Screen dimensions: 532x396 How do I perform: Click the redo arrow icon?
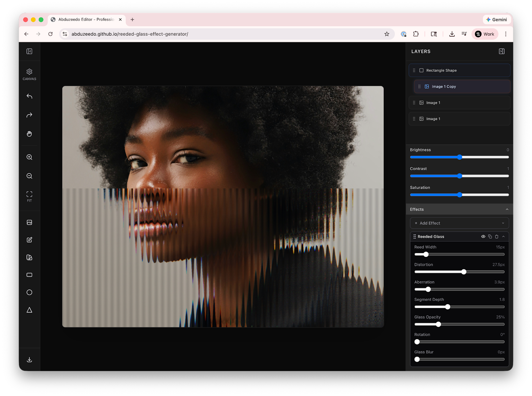coord(29,115)
